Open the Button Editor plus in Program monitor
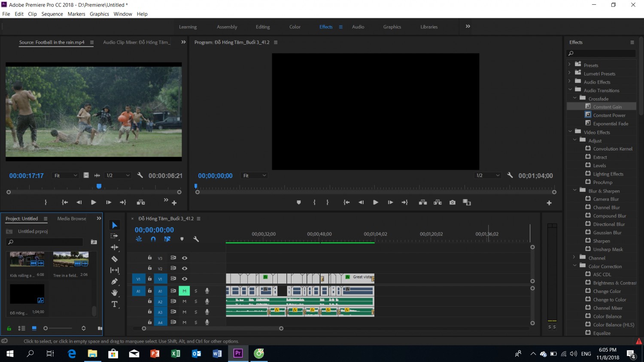 tap(549, 203)
